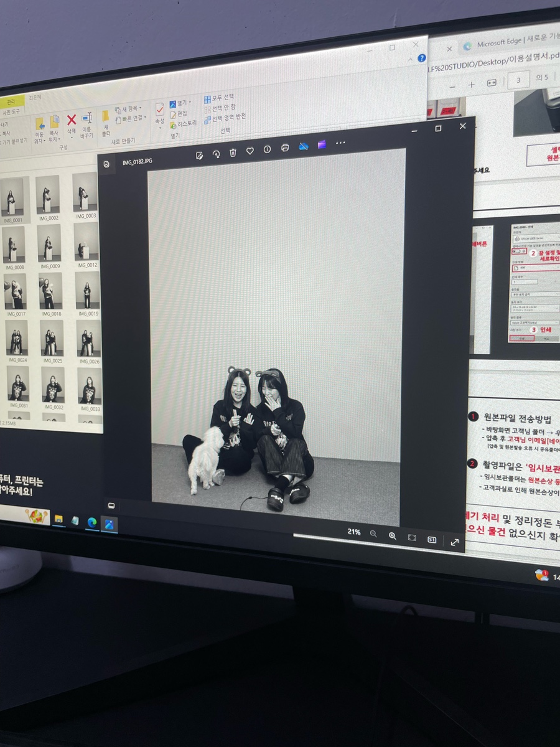This screenshot has width=560, height=747.
Task: Click the fit-width icon in Edge PDF toolbar
Action: point(492,82)
